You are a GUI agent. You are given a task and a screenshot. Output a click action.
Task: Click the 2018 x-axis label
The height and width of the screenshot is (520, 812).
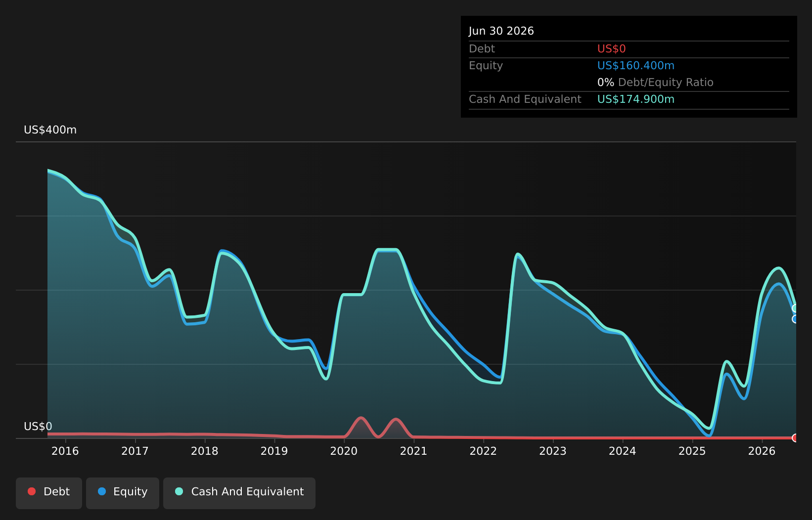(x=205, y=451)
